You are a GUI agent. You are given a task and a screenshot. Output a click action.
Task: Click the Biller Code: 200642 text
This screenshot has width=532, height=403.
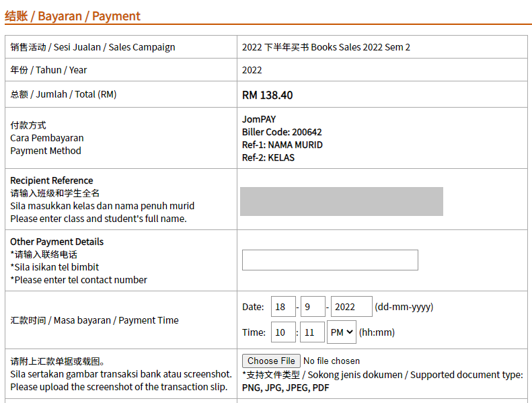click(x=282, y=132)
